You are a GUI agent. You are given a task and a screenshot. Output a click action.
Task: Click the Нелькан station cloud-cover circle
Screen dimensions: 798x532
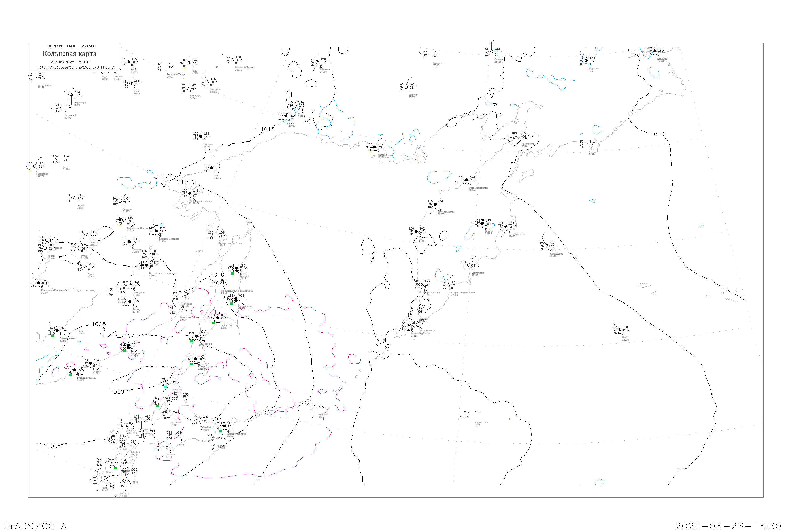point(201,136)
